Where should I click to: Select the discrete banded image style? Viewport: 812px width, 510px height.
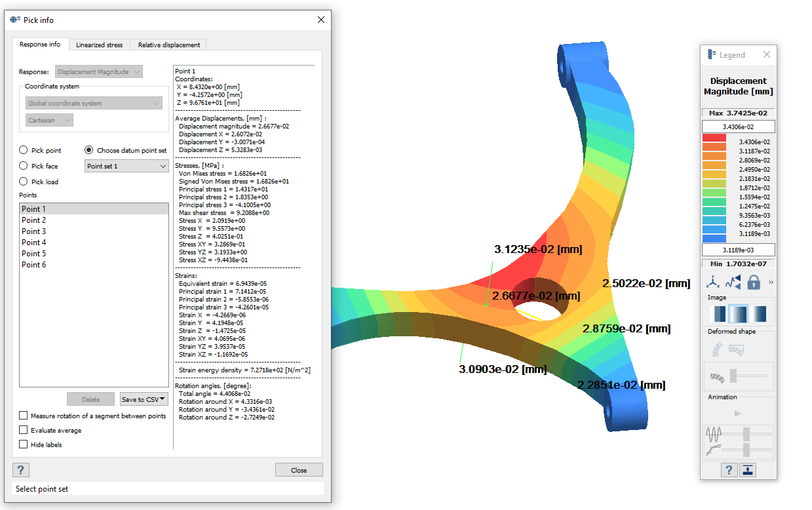point(717,314)
